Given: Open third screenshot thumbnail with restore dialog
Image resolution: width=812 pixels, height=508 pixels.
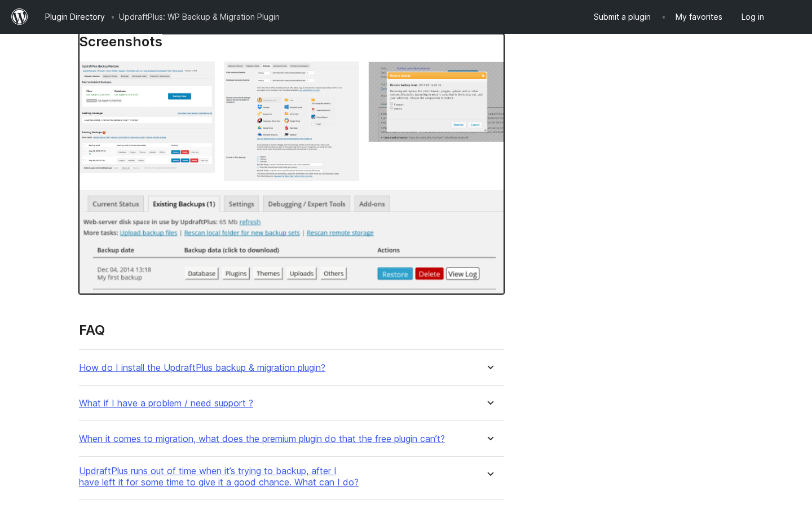Looking at the screenshot, I should (x=436, y=102).
